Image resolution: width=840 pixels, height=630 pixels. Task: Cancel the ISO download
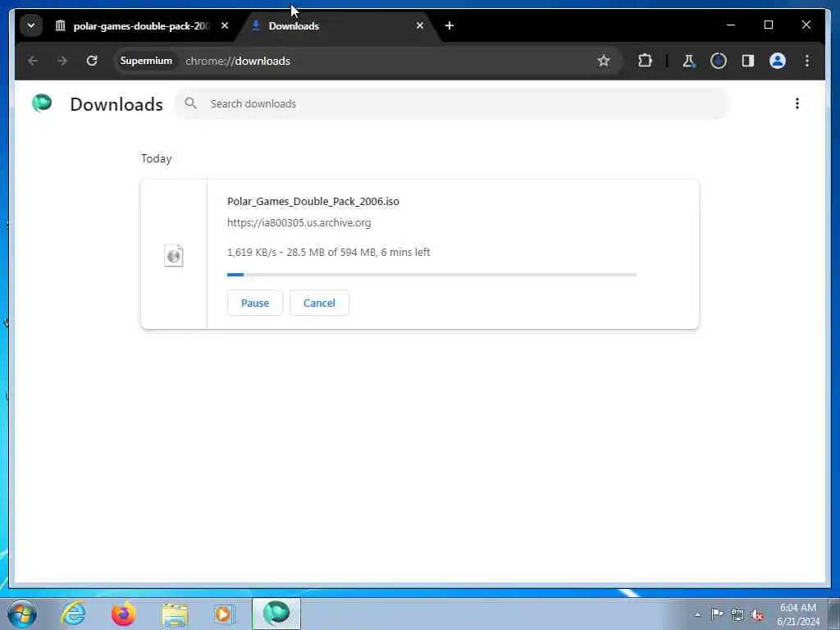(319, 304)
